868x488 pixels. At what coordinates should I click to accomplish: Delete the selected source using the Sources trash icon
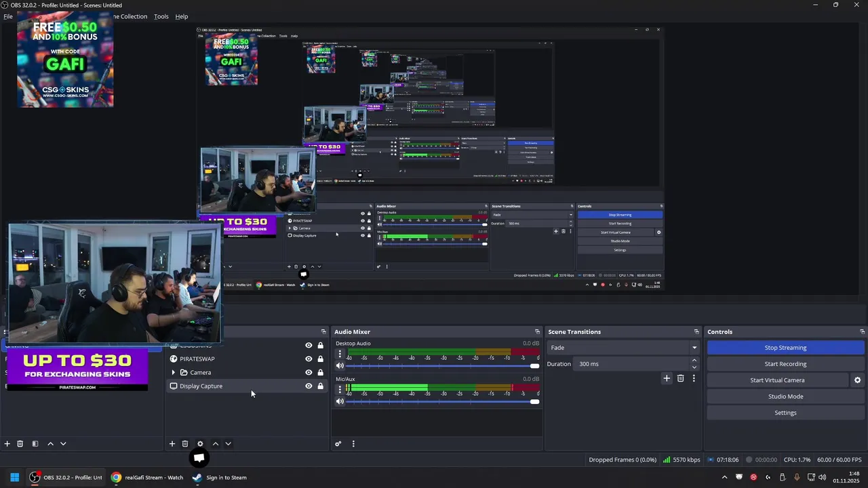[185, 444]
